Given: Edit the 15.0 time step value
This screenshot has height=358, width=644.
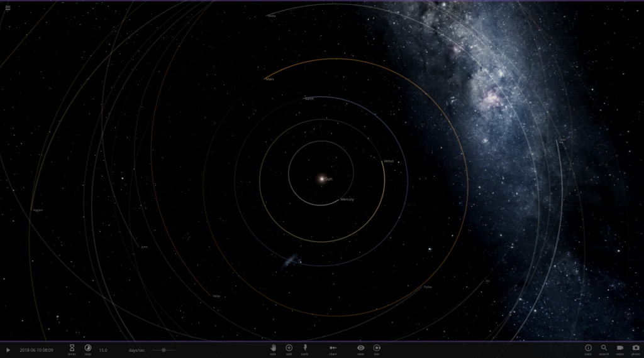Looking at the screenshot, I should tap(103, 350).
